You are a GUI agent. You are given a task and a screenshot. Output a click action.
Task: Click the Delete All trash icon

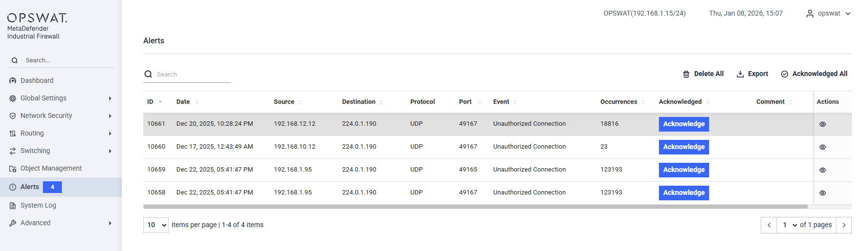point(686,74)
